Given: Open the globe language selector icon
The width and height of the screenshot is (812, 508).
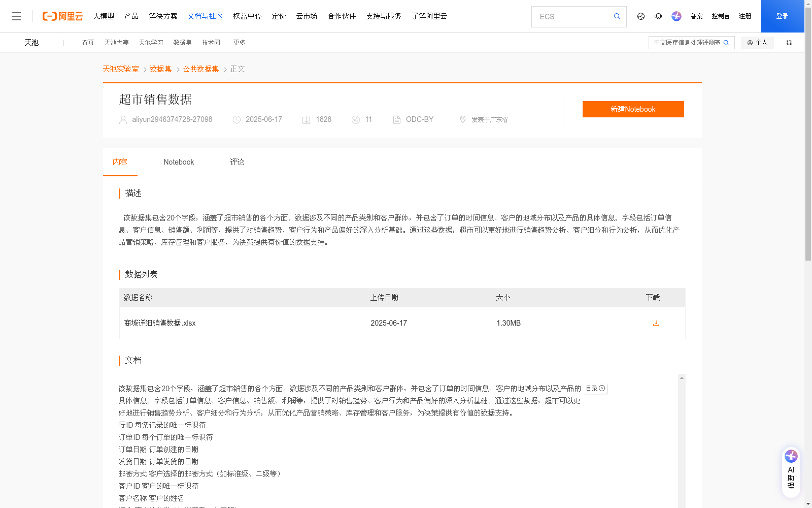Looking at the screenshot, I should click(x=640, y=16).
